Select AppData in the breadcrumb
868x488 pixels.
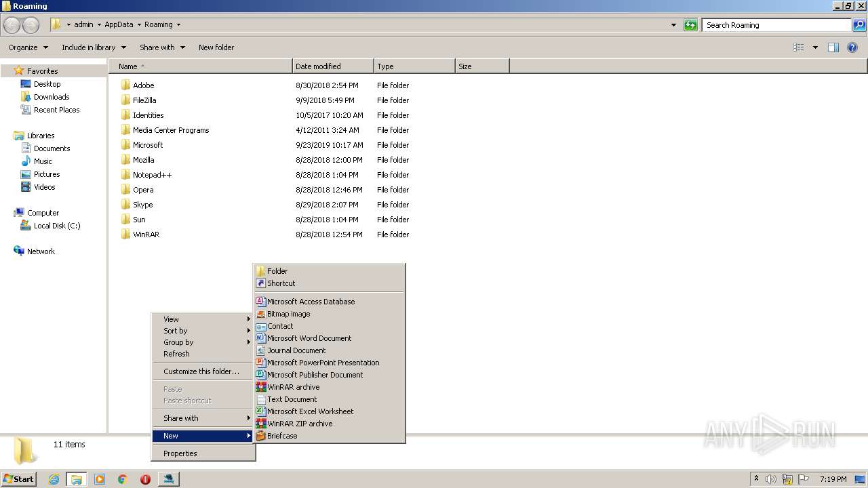coord(119,24)
